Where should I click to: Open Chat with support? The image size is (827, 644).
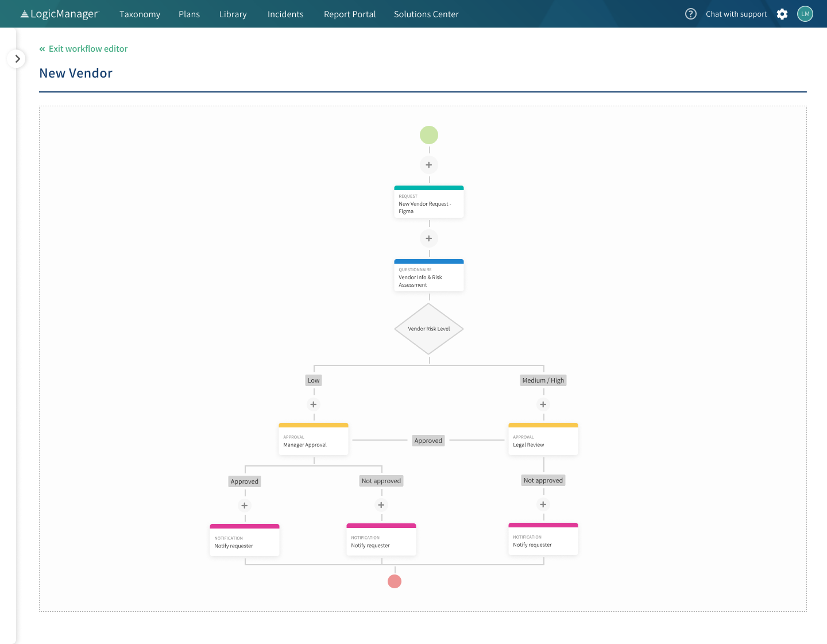[736, 14]
